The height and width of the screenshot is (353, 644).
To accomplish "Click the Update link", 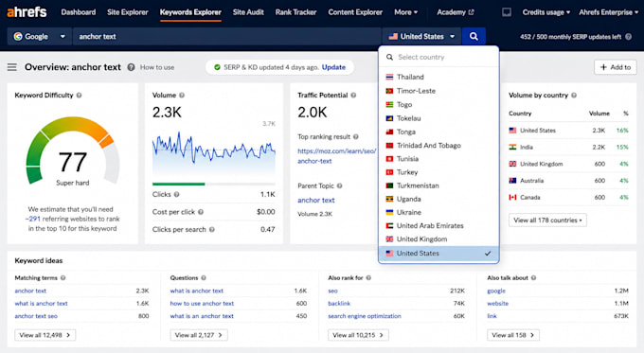I will coord(333,67).
